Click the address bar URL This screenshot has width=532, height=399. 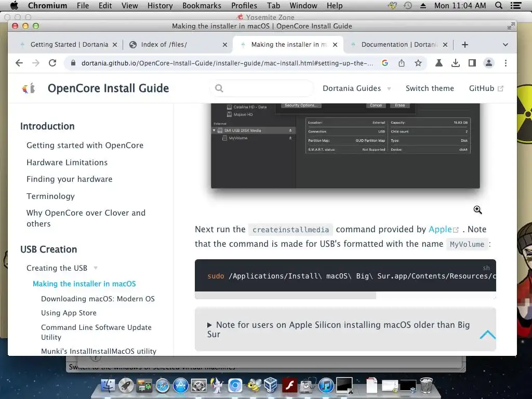pyautogui.click(x=227, y=63)
